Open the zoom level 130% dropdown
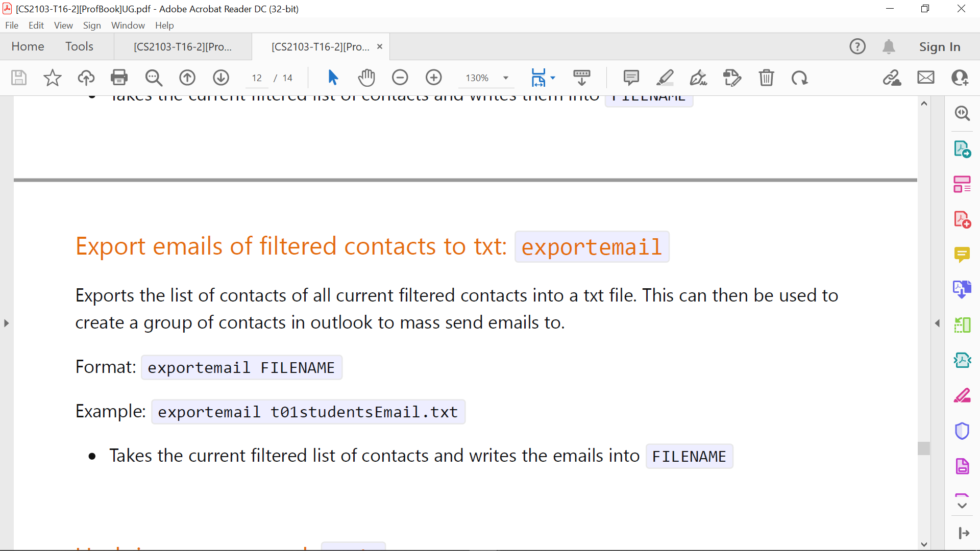Screen dimensions: 980x551 pos(505,78)
